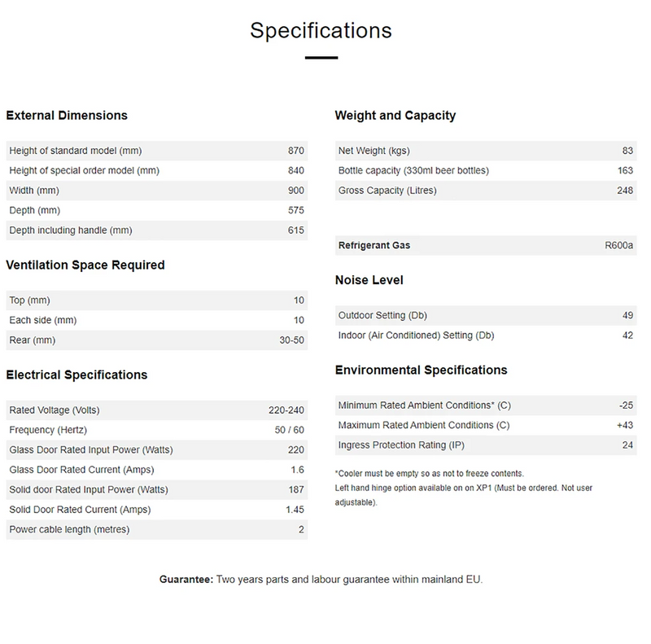This screenshot has height=644, width=651.
Task: Select the Rear (mm) 30-50 row
Action: click(x=156, y=340)
